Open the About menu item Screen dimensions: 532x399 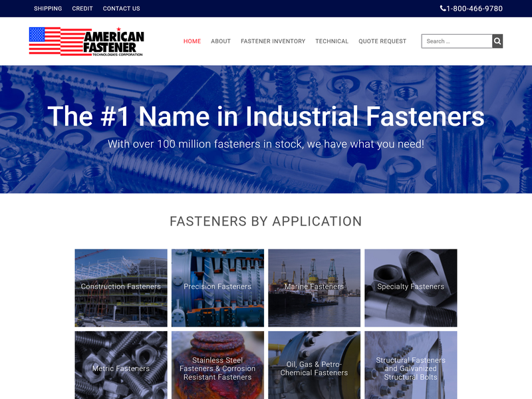click(x=221, y=41)
